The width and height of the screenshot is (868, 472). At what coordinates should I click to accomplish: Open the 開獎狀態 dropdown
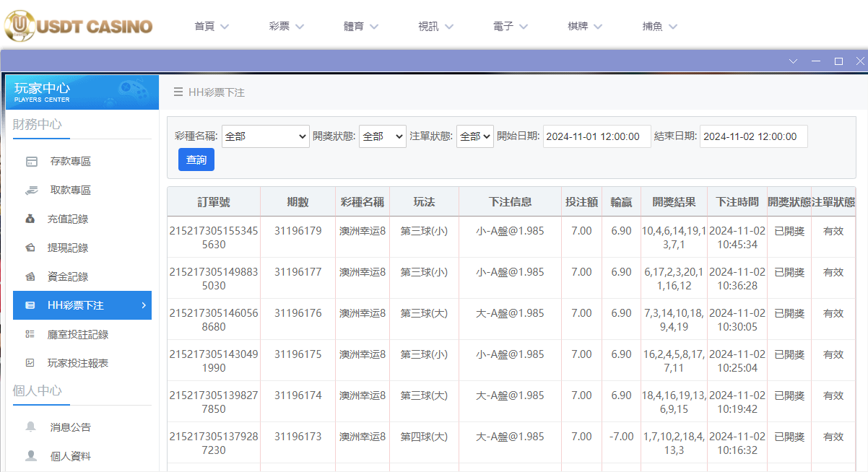click(x=382, y=136)
